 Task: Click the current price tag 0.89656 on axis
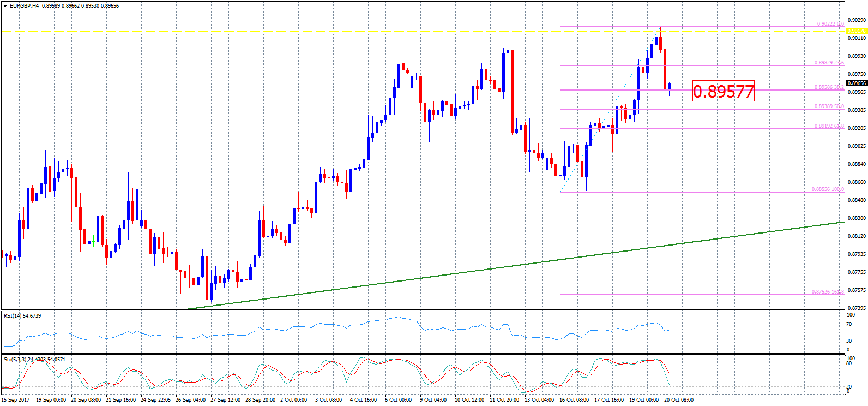pos(856,83)
